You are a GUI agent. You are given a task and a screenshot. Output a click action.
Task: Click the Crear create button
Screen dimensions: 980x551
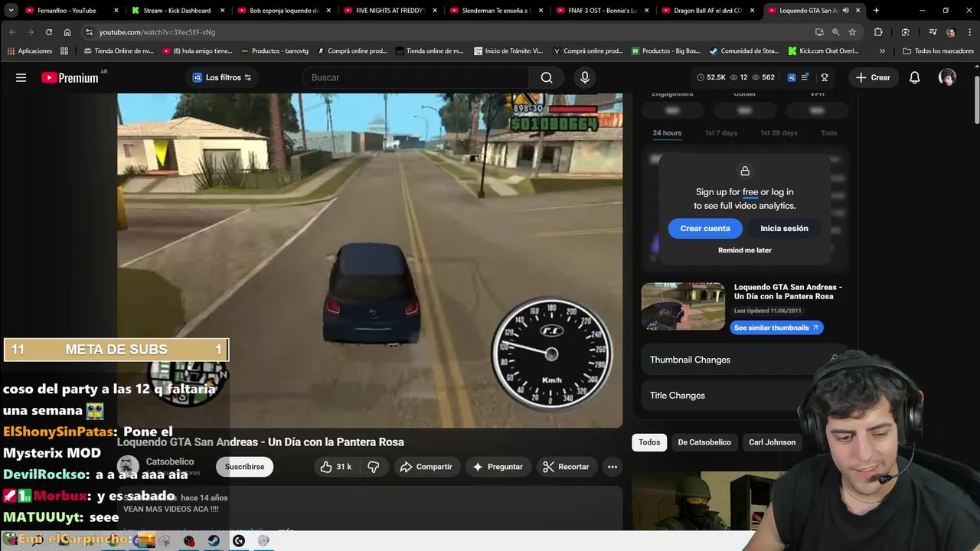click(x=873, y=77)
